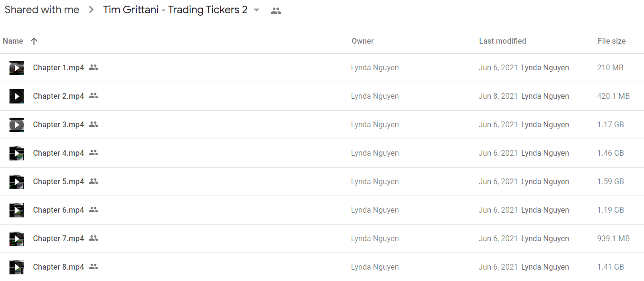
Task: Select the Chapter 7.mp4 row
Action: tap(322, 239)
